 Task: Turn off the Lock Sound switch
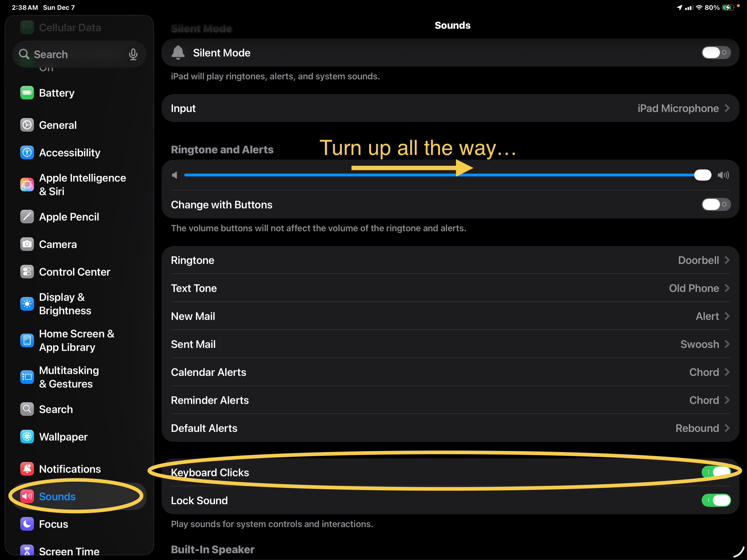(716, 500)
